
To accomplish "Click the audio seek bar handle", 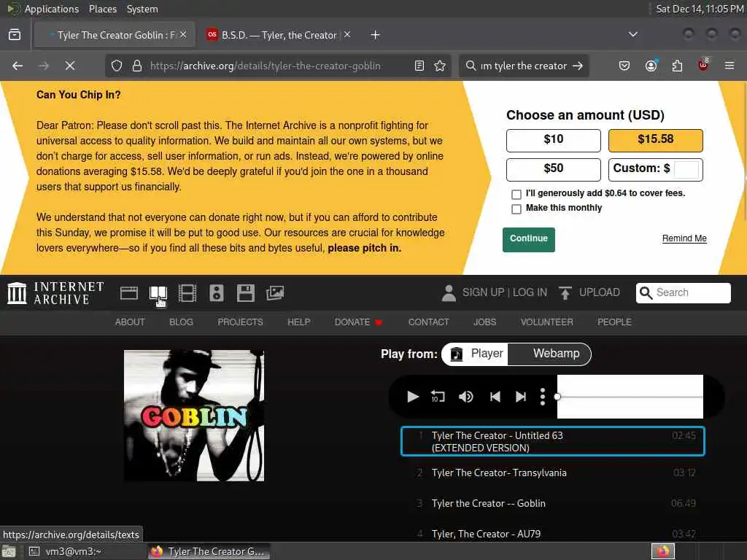I will pyautogui.click(x=557, y=397).
